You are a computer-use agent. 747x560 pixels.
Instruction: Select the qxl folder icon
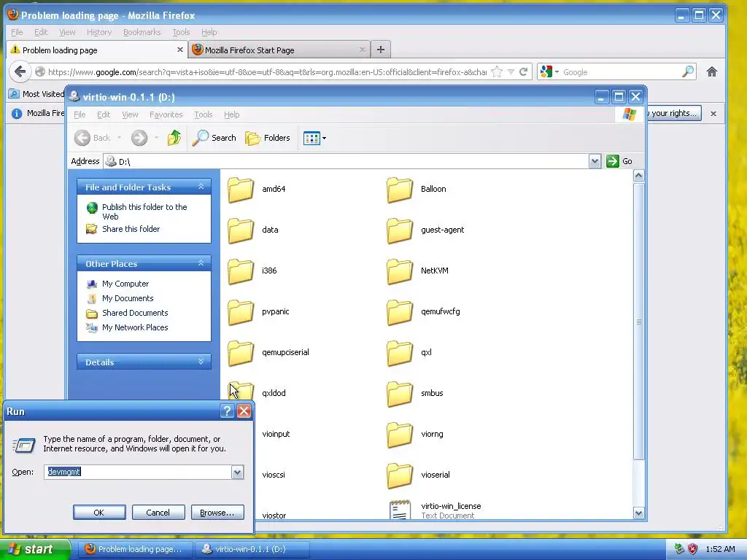[x=400, y=354]
